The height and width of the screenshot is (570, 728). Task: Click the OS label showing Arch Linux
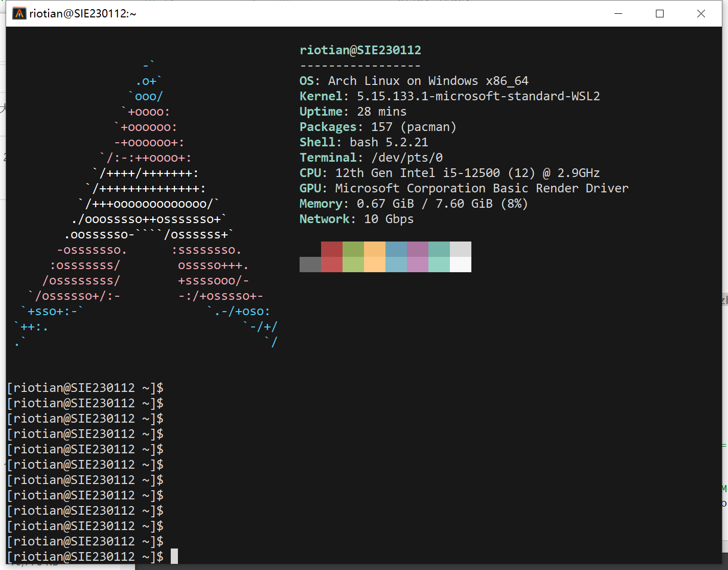click(414, 80)
